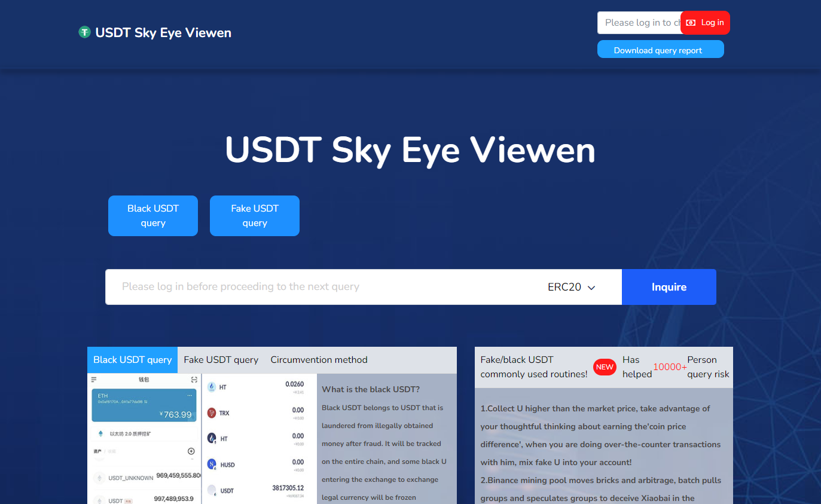821x504 pixels.
Task: Click the chevron arrow next to ERC20
Action: pyautogui.click(x=591, y=288)
